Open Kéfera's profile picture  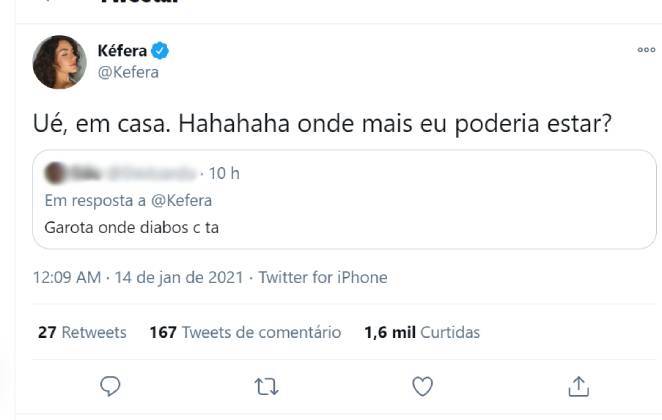[59, 62]
